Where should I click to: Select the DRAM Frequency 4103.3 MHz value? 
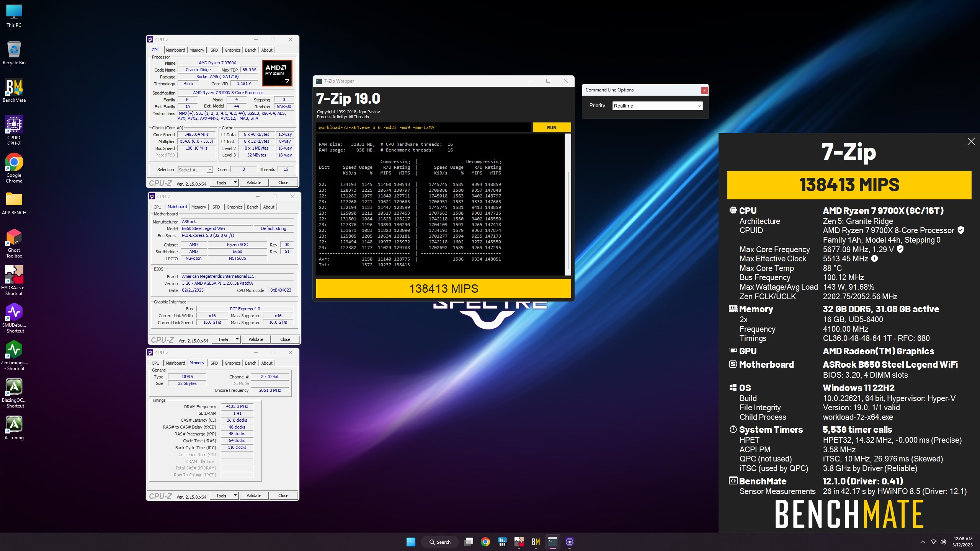pyautogui.click(x=237, y=406)
